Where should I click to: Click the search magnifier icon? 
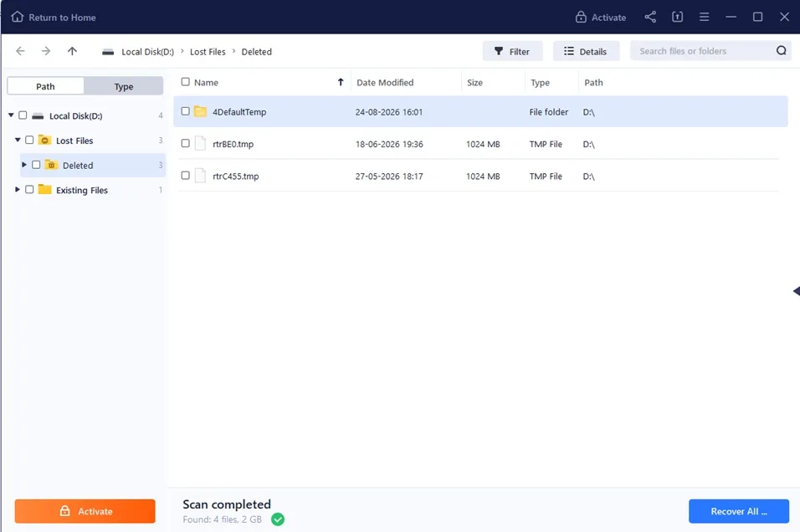(781, 50)
